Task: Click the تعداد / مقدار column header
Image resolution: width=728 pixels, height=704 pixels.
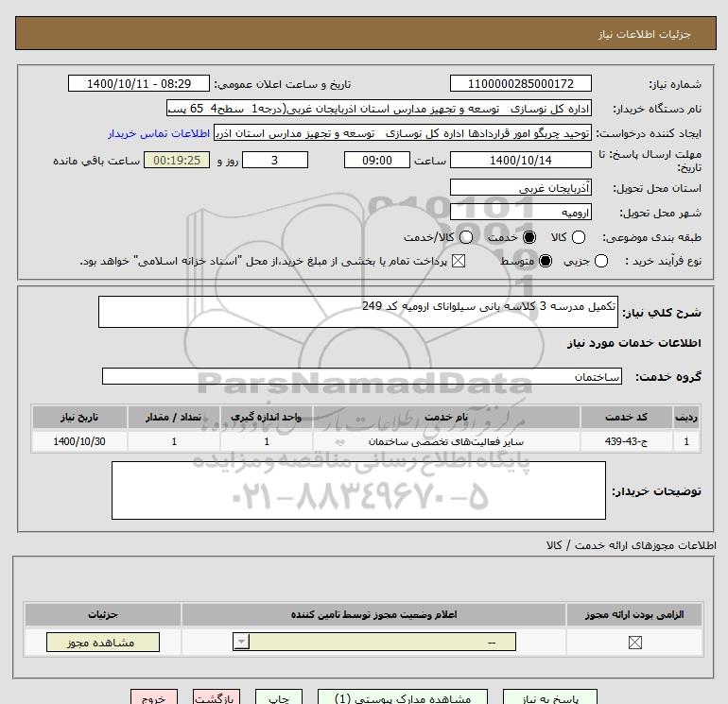Action: pos(174,417)
